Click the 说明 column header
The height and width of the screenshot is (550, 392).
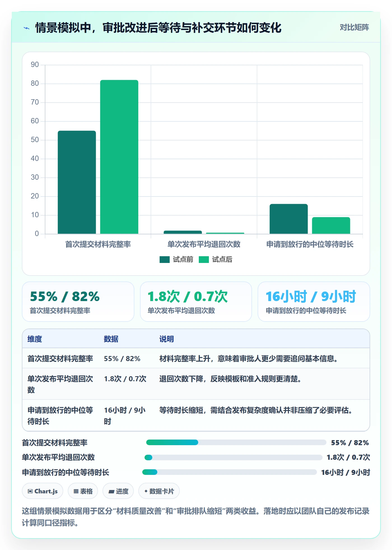(x=167, y=339)
